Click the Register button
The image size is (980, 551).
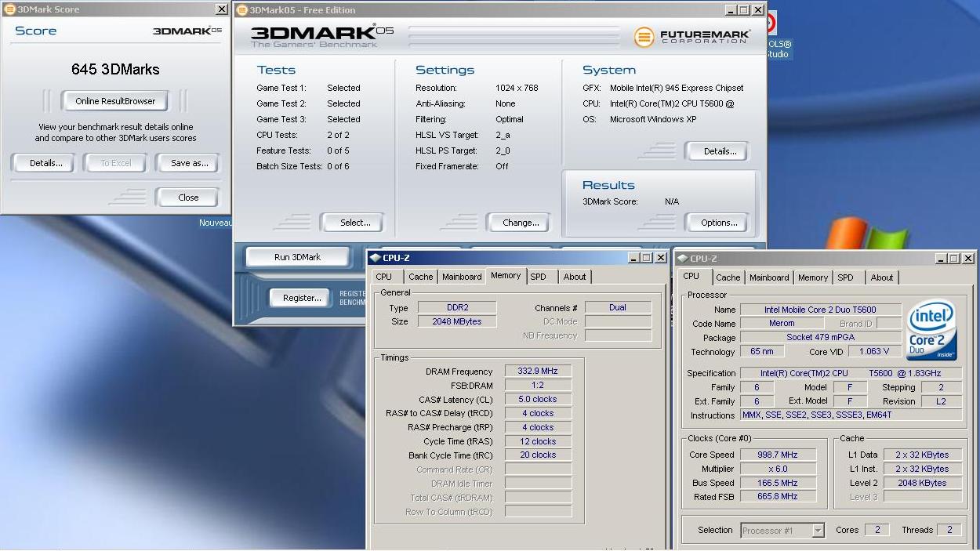(302, 298)
